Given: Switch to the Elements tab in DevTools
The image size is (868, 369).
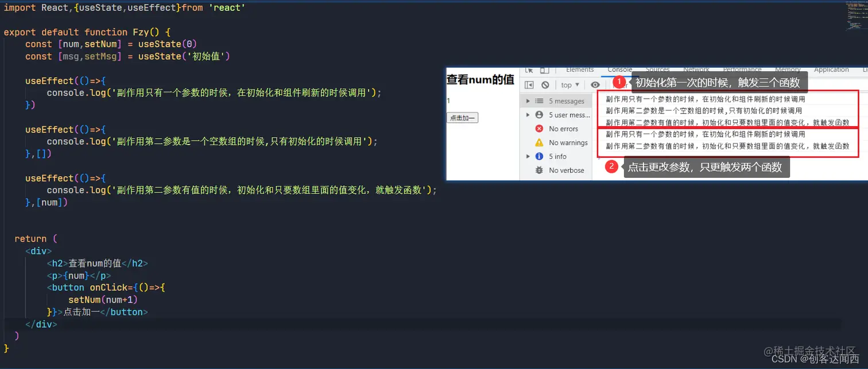Looking at the screenshot, I should [x=580, y=69].
